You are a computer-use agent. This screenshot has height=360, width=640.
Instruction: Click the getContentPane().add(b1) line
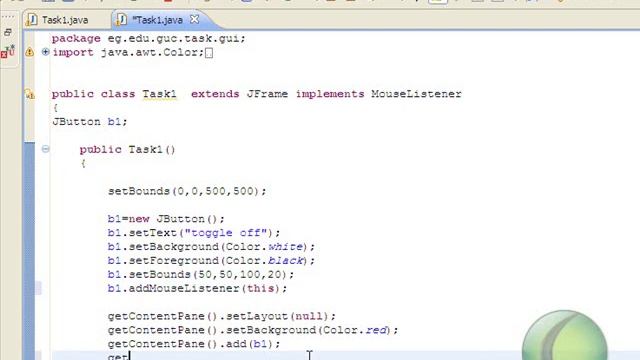[x=194, y=344]
